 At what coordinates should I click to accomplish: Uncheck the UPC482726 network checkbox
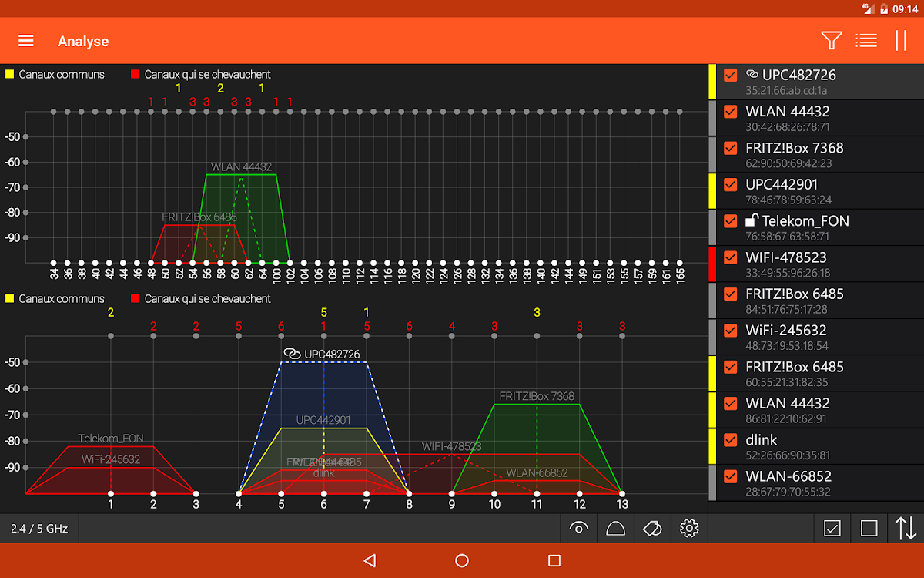(731, 76)
